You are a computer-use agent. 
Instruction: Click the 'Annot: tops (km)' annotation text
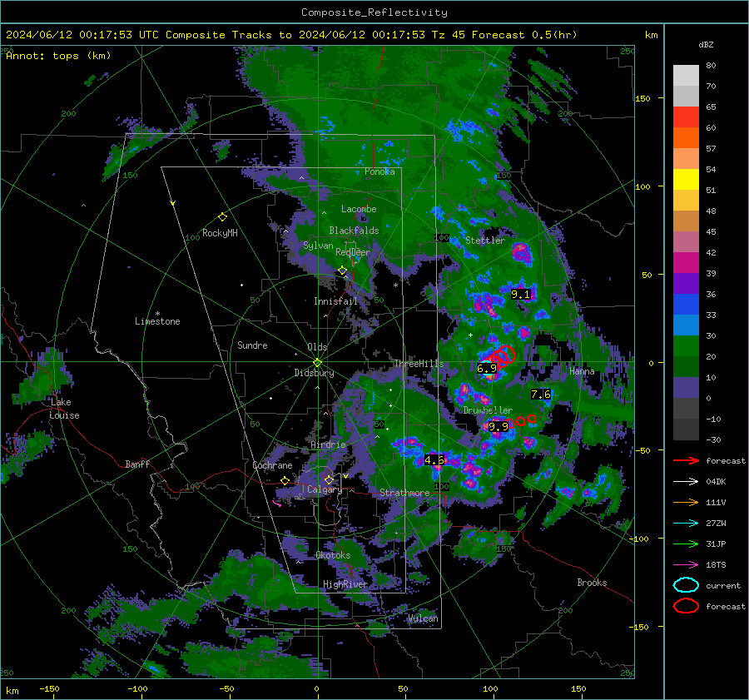click(58, 56)
